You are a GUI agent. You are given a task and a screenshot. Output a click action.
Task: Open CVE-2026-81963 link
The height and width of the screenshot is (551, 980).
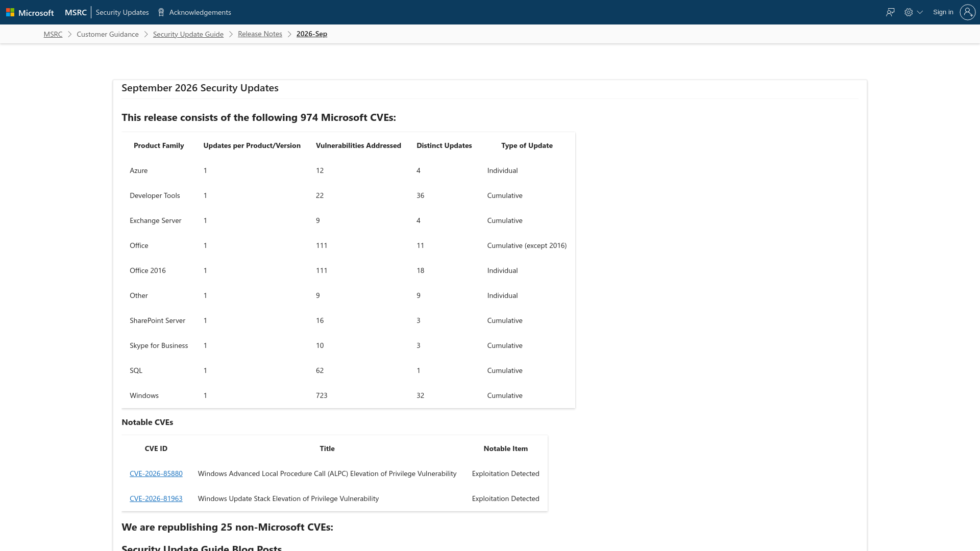(156, 498)
